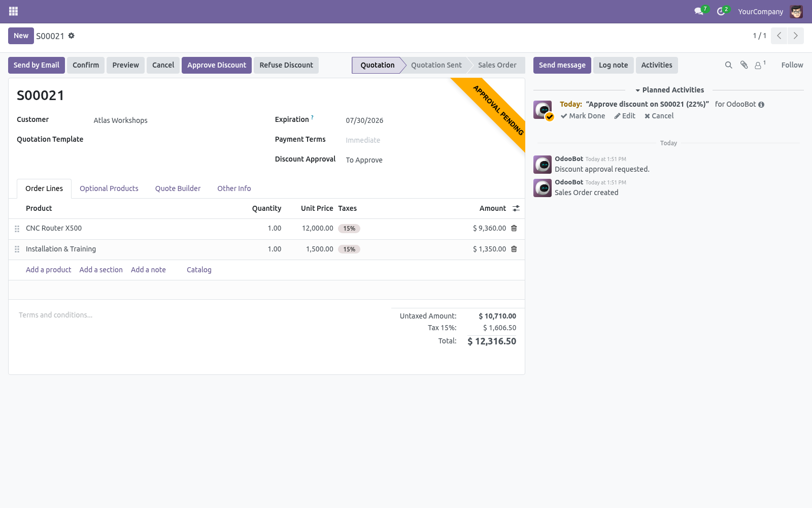
Task: Click the Terms and conditions field
Action: (200, 315)
